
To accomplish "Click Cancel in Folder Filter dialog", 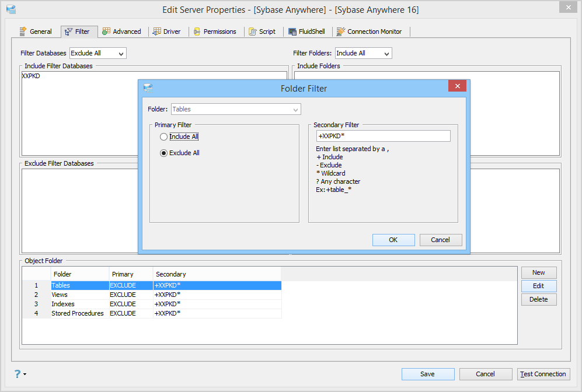I will click(441, 240).
